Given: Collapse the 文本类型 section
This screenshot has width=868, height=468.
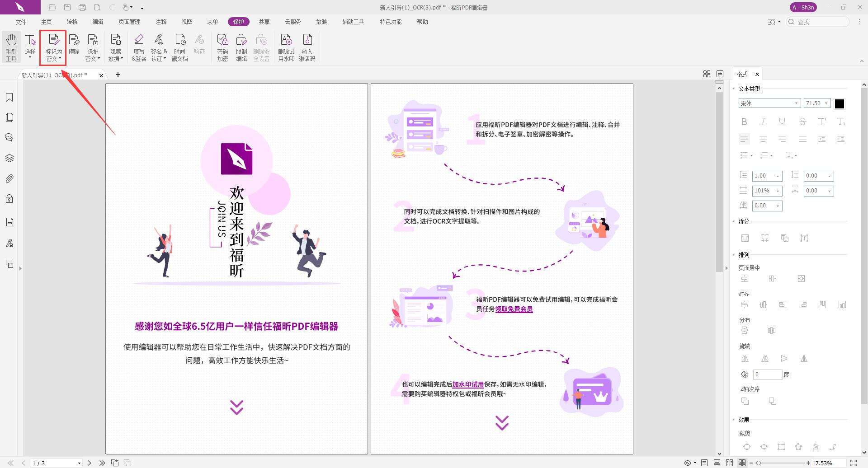Looking at the screenshot, I should point(734,89).
